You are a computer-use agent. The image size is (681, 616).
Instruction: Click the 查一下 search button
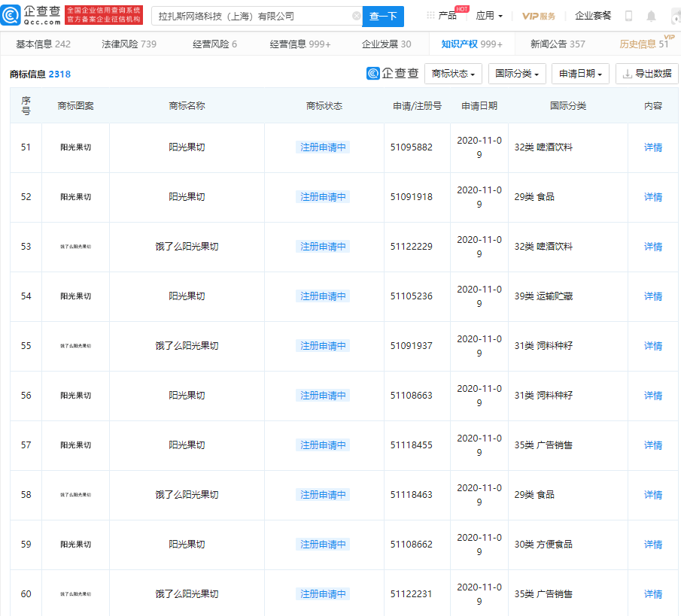point(383,17)
